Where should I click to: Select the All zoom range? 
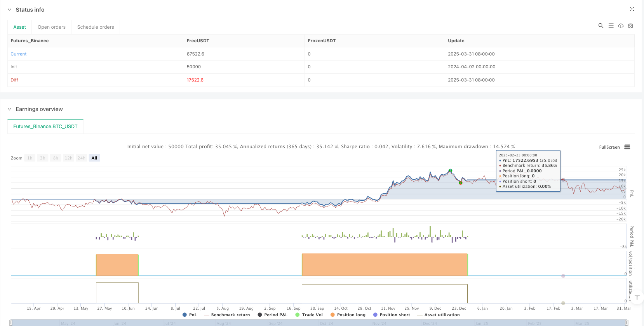pyautogui.click(x=94, y=158)
